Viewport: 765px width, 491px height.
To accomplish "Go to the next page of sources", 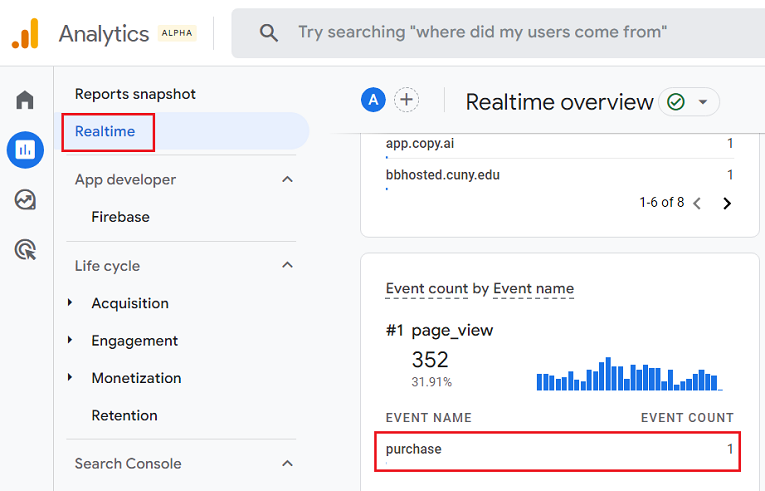I will click(x=727, y=203).
